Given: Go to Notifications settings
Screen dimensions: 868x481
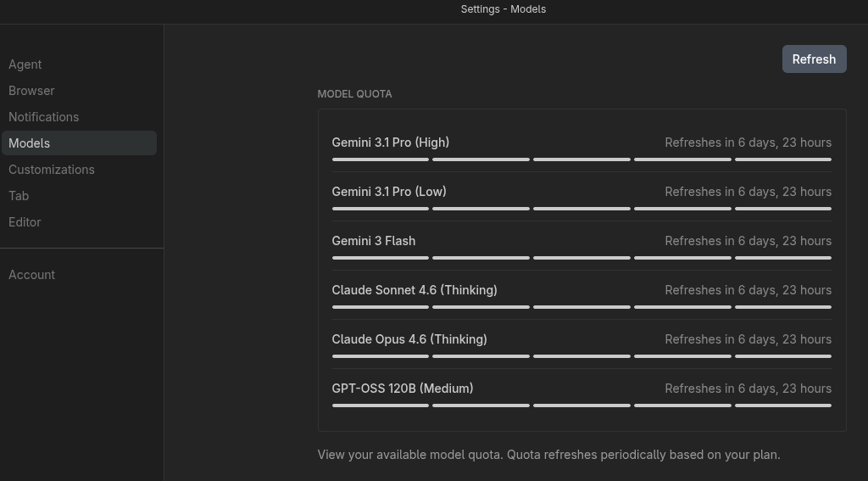Looking at the screenshot, I should [43, 117].
